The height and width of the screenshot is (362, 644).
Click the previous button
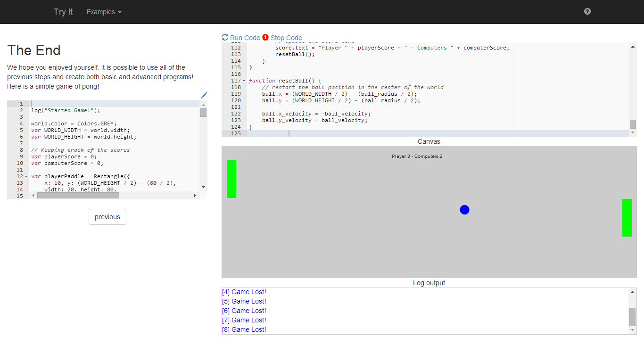pyautogui.click(x=107, y=217)
